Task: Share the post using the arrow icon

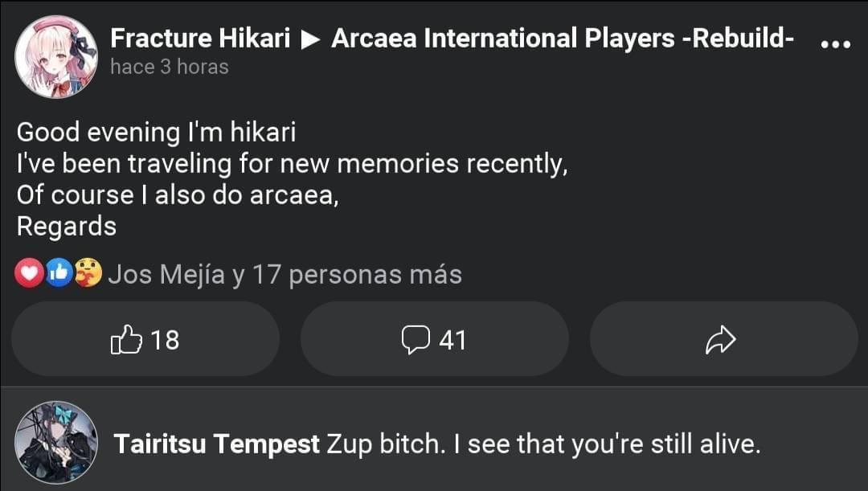Action: tap(720, 341)
